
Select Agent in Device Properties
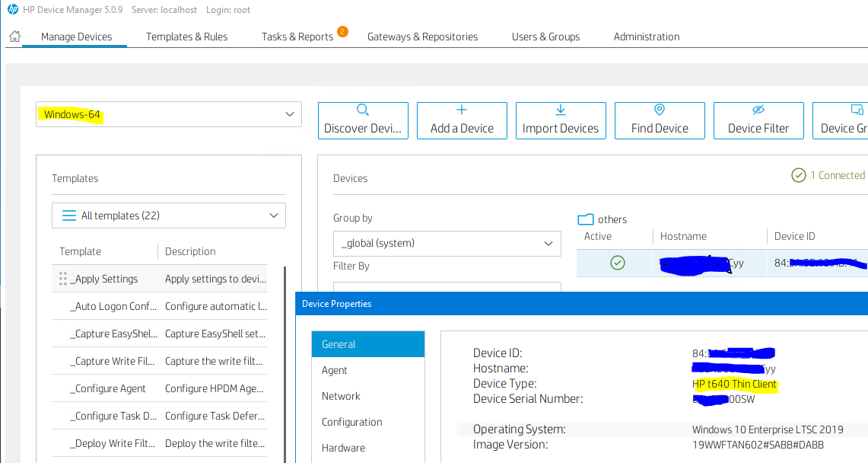(x=368, y=370)
